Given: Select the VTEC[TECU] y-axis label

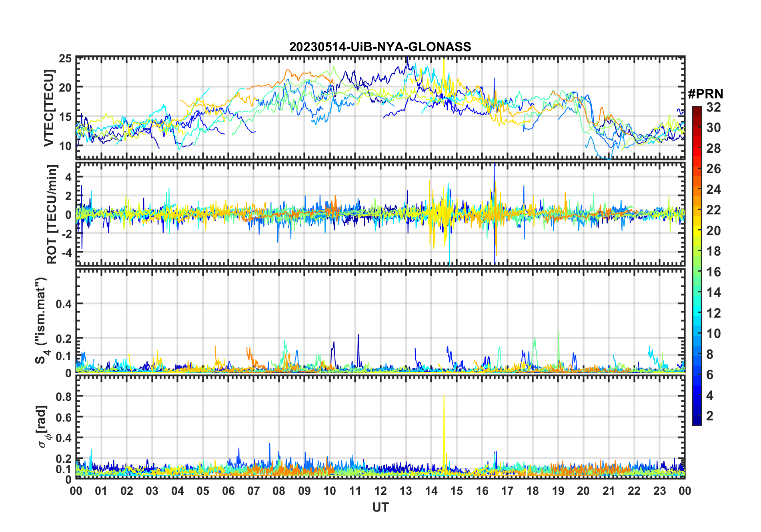Looking at the screenshot, I should pos(49,108).
